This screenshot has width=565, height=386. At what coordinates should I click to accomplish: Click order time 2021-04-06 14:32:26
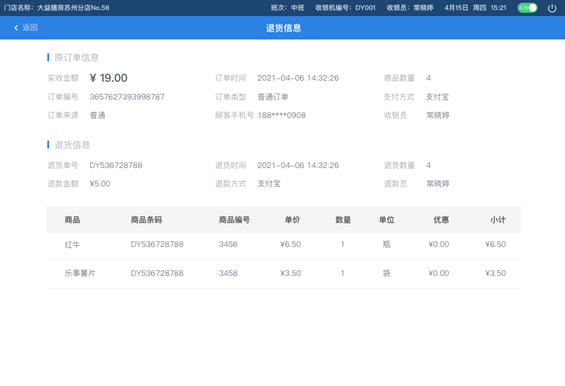(298, 78)
